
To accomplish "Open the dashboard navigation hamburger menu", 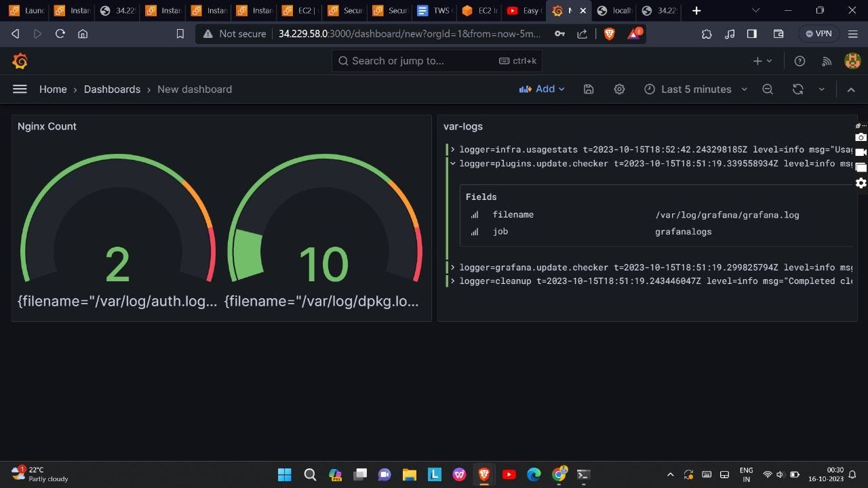I will pos(20,89).
